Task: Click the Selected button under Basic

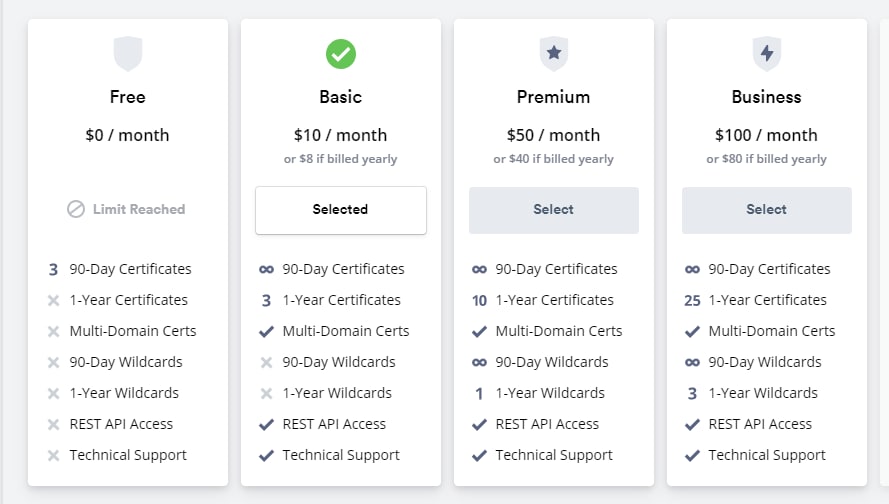Action: tap(341, 210)
